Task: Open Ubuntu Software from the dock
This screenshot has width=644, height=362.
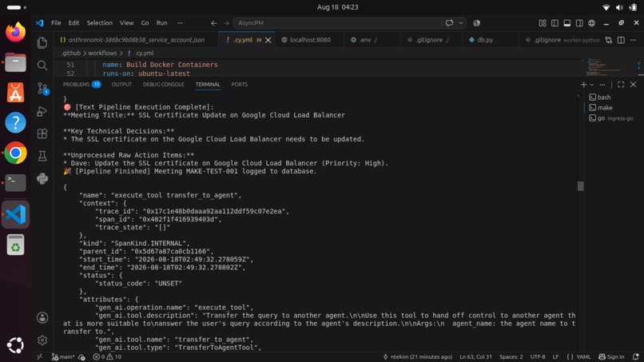Action: coord(15,93)
